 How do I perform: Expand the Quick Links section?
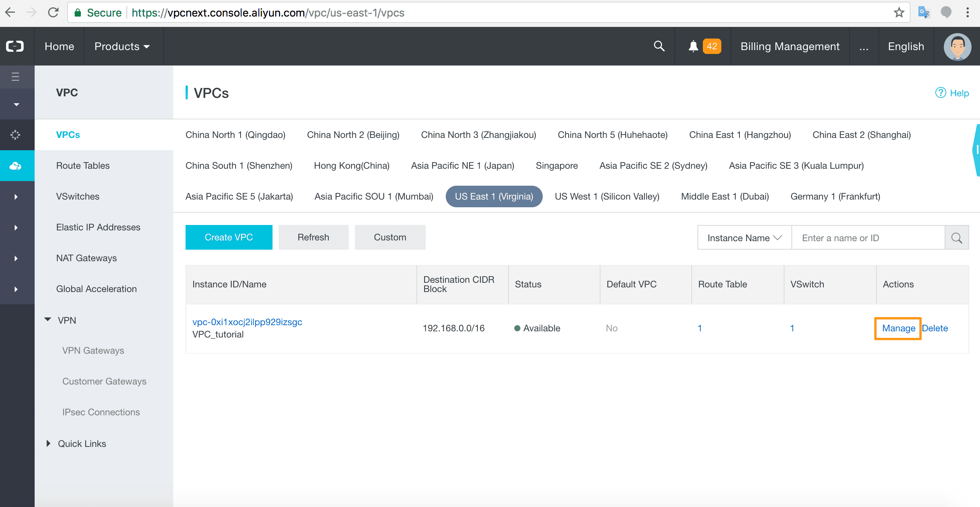pos(48,443)
